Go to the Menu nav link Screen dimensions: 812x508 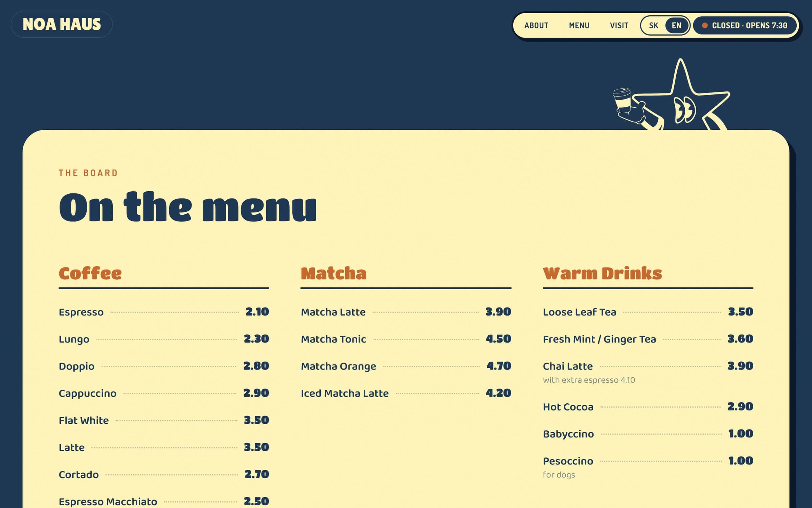click(579, 25)
